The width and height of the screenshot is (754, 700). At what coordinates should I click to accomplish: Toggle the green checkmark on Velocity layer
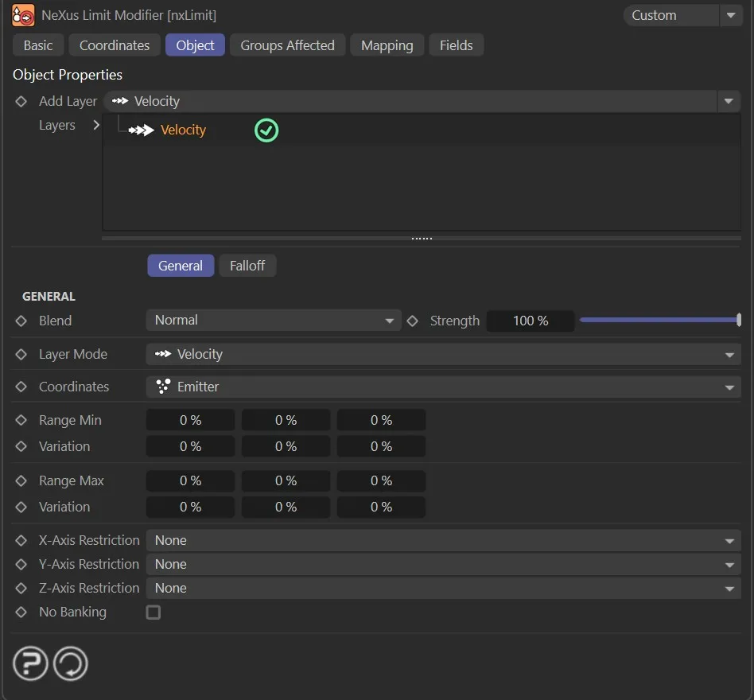point(266,130)
